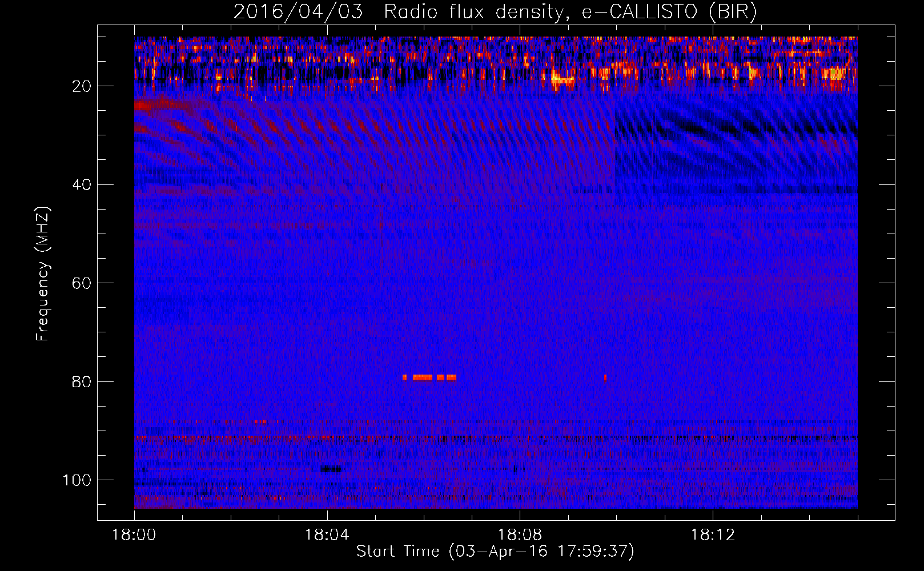924x571 pixels.
Task: Click the 40 MHz frequency tick label
Action: (x=82, y=185)
